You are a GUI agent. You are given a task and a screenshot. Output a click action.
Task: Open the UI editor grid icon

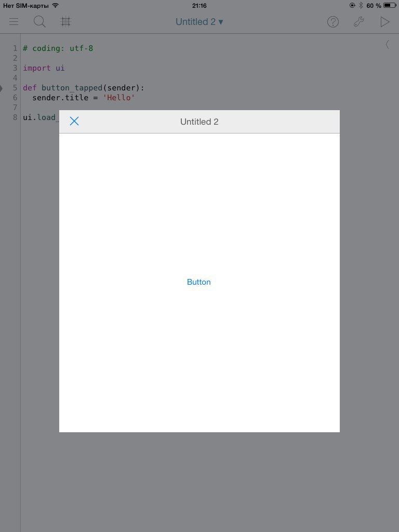(x=65, y=22)
